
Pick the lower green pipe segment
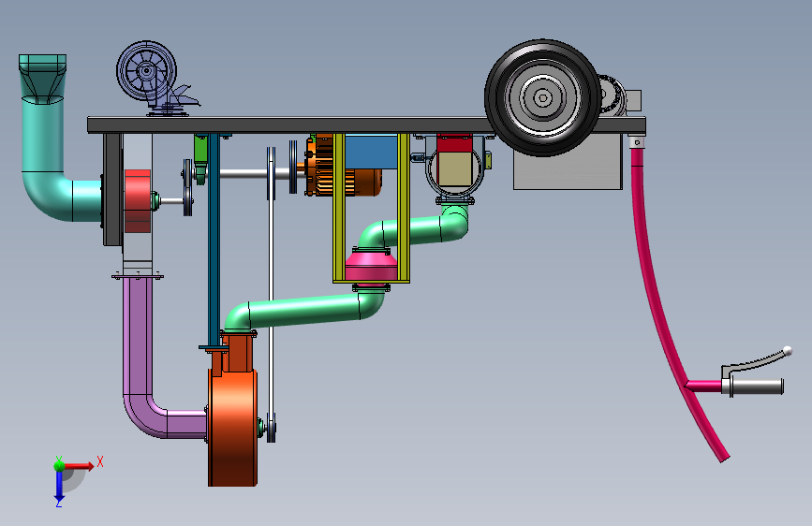(x=305, y=310)
